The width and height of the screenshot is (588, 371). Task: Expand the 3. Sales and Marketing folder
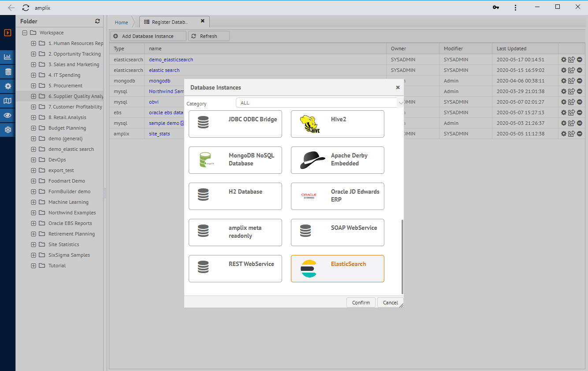33,64
